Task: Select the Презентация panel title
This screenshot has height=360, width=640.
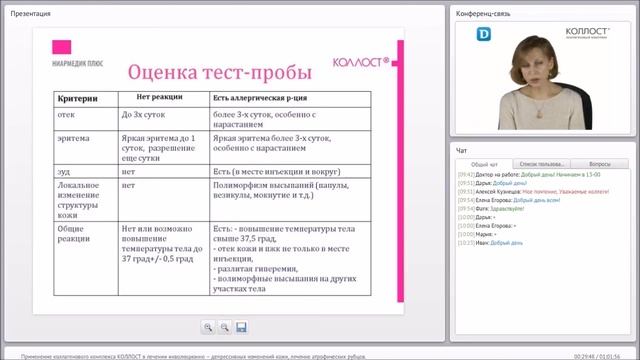Action: (x=31, y=13)
